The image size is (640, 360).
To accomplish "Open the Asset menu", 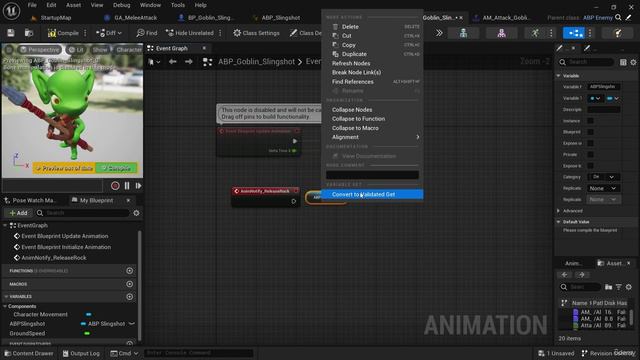I will (x=73, y=5).
